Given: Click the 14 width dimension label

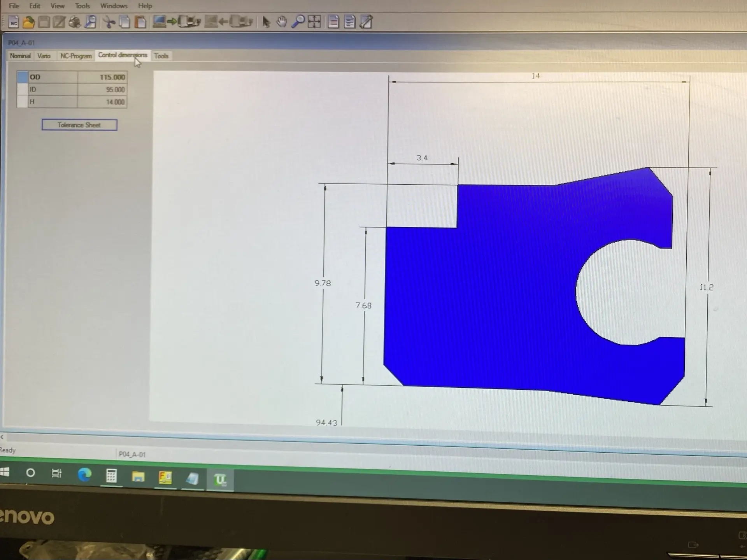Looking at the screenshot, I should click(536, 76).
